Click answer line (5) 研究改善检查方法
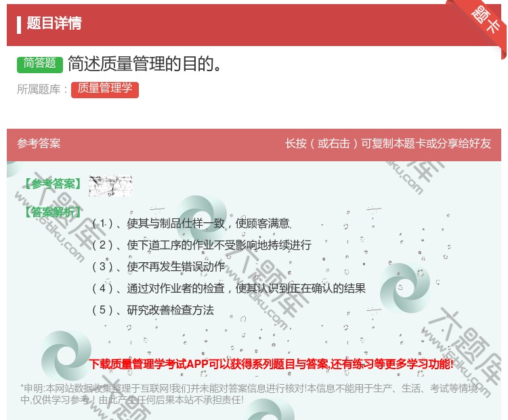Image resolution: width=508 pixels, height=420 pixels. [x=153, y=310]
